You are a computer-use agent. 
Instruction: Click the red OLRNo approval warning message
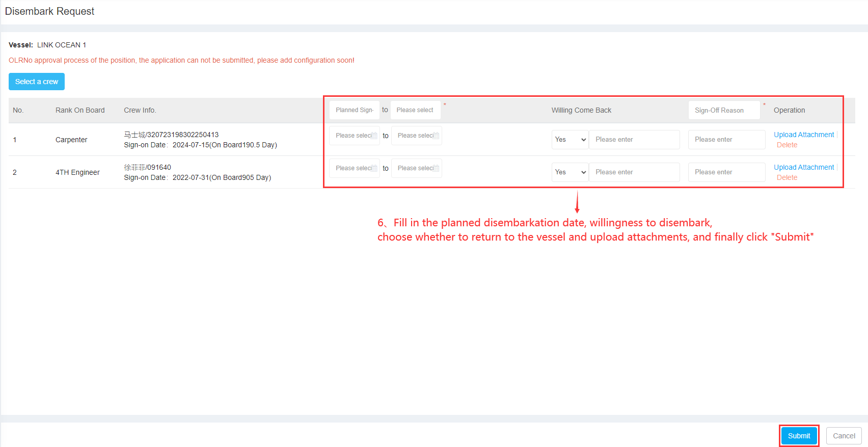181,60
